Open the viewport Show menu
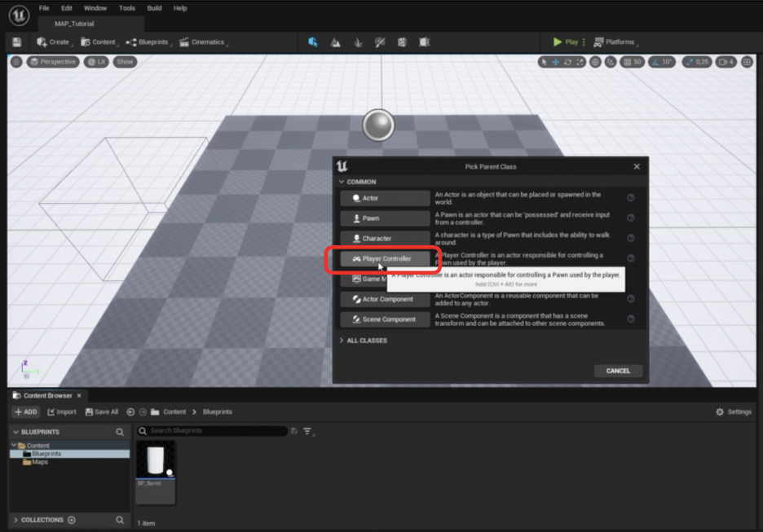Viewport: 763px width, 532px height. (125, 62)
